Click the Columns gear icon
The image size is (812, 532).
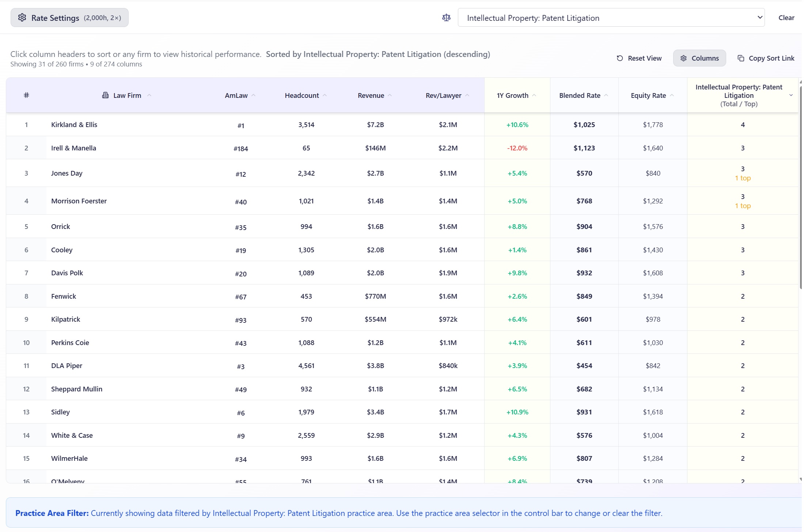pyautogui.click(x=683, y=58)
